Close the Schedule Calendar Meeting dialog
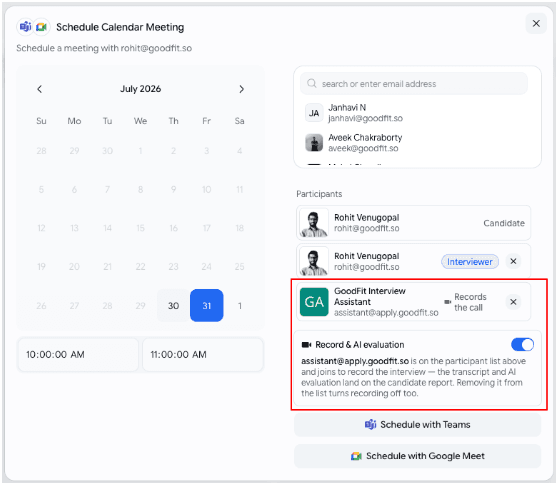Image resolution: width=556 pixels, height=484 pixels. pyautogui.click(x=536, y=24)
